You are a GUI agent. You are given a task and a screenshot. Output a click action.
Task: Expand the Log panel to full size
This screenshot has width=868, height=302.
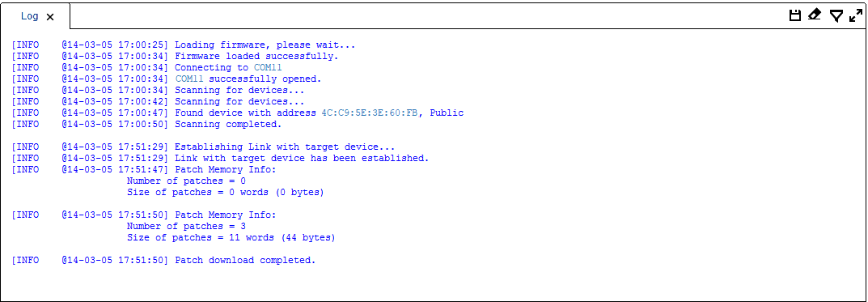856,15
